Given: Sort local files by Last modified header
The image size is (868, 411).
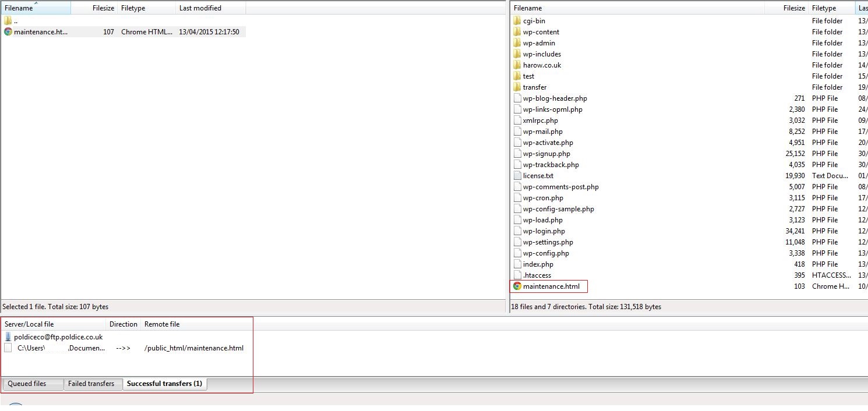Looking at the screenshot, I should (x=200, y=8).
